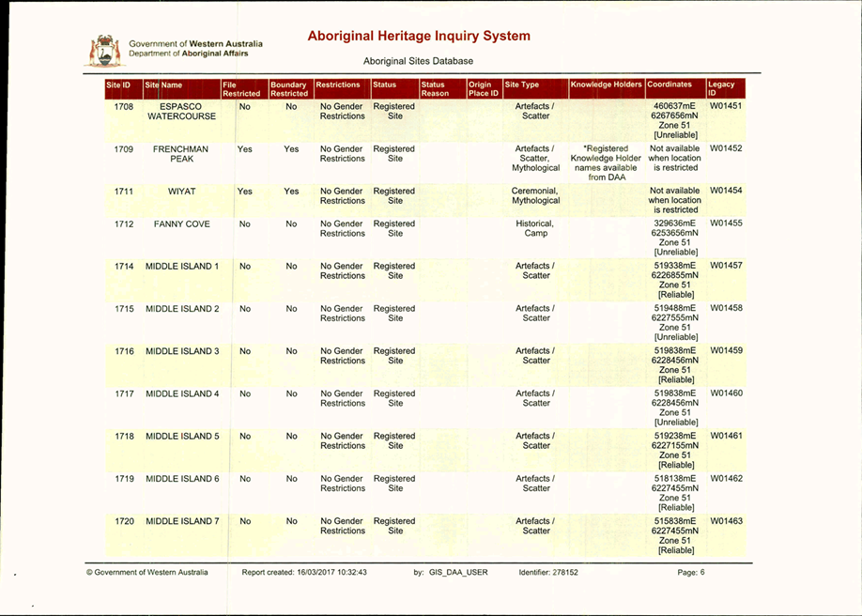This screenshot has width=862, height=616.
Task: Click the 'Status Reason' column header
Action: (x=442, y=89)
